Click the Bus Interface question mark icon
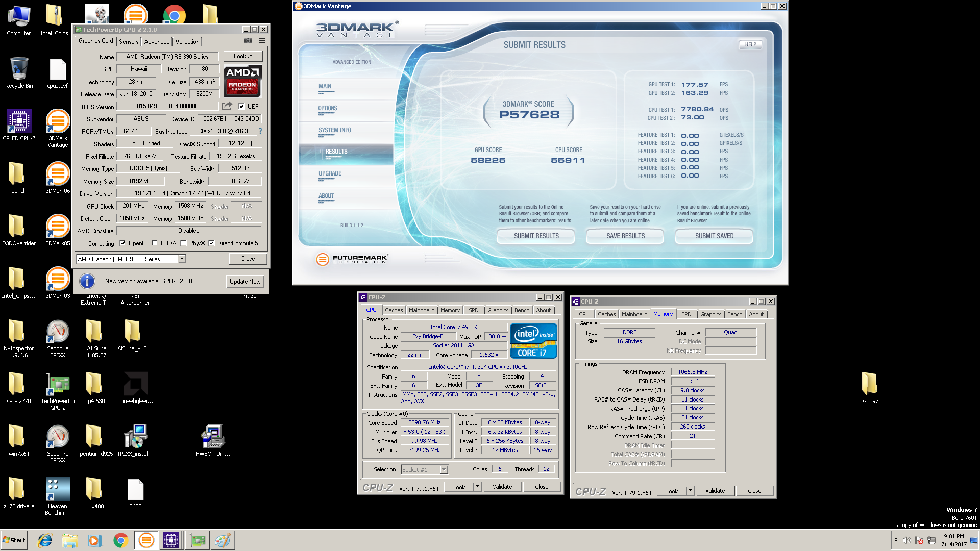This screenshot has height=551, width=980. coord(260,131)
